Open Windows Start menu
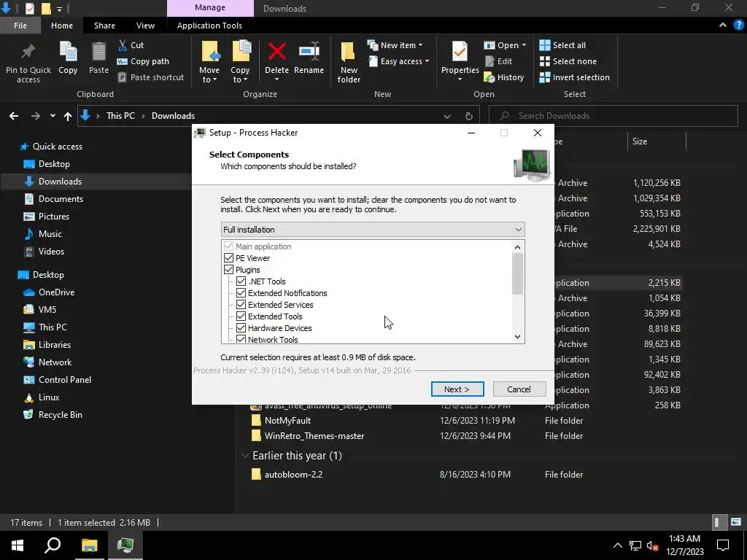The width and height of the screenshot is (747, 560). point(18,545)
